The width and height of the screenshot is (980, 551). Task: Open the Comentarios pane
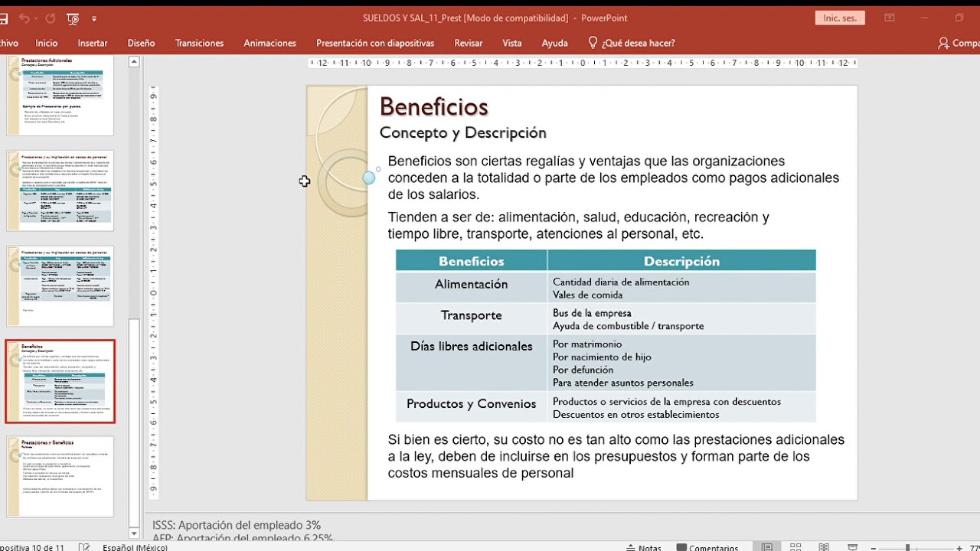click(x=707, y=548)
